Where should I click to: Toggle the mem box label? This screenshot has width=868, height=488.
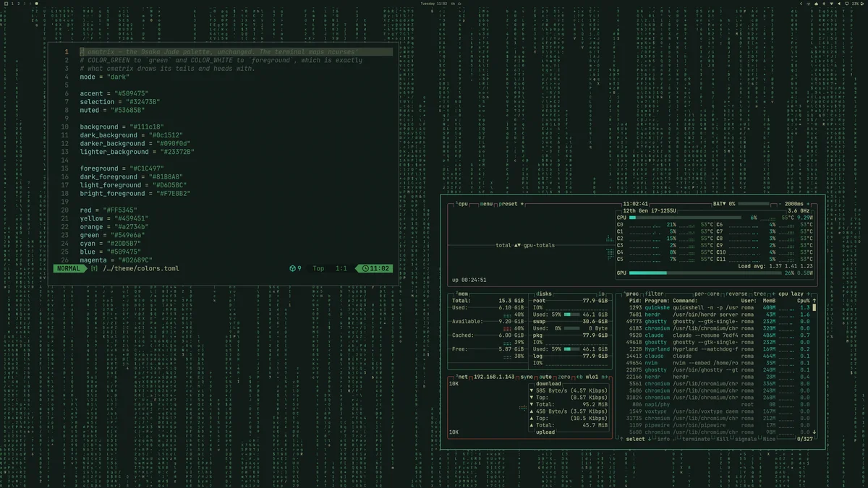tap(462, 294)
